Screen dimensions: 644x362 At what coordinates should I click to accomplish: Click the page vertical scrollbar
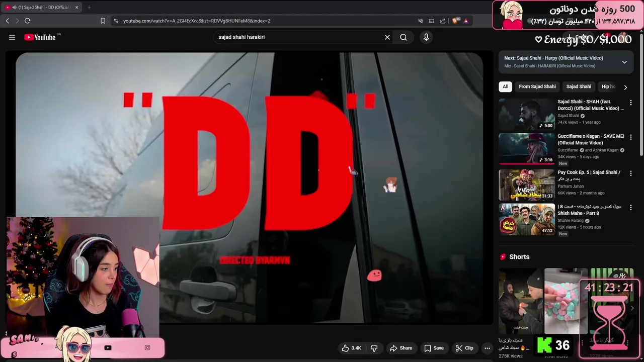[641, 96]
